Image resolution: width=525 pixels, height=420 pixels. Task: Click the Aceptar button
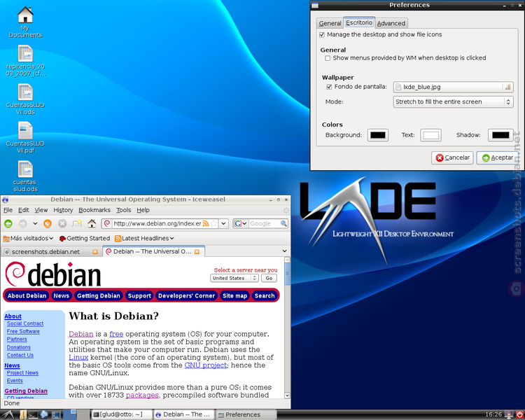click(497, 157)
